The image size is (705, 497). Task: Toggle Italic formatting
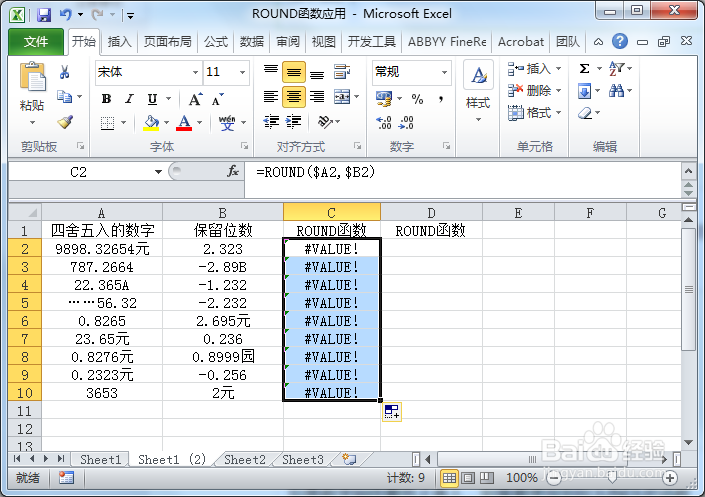129,99
